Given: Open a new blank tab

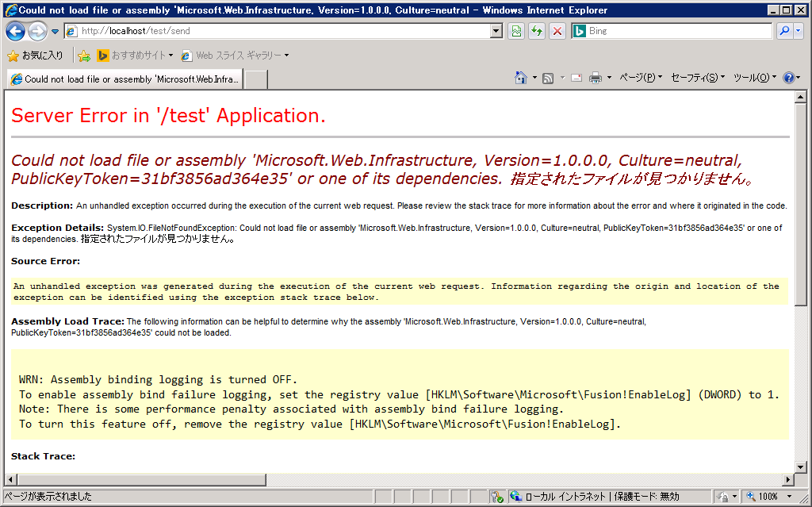Looking at the screenshot, I should point(256,80).
